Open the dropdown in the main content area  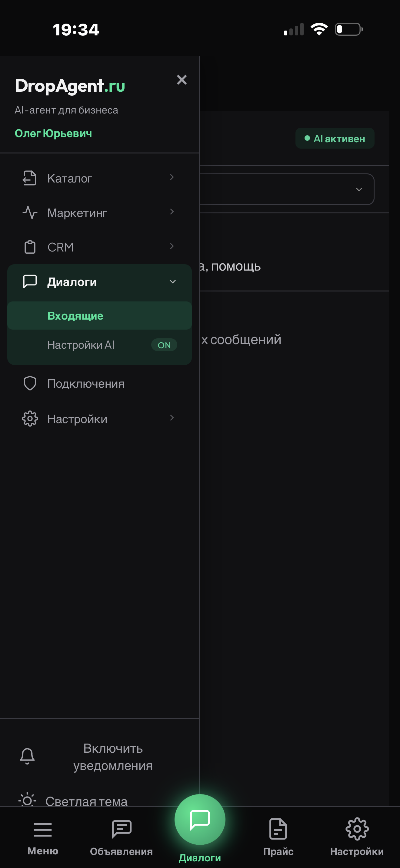pos(359,189)
